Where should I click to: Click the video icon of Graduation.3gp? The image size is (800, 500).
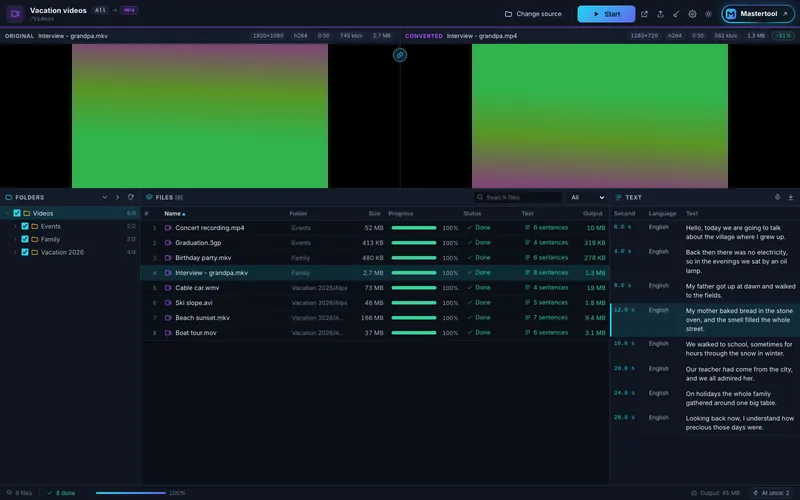[168, 243]
